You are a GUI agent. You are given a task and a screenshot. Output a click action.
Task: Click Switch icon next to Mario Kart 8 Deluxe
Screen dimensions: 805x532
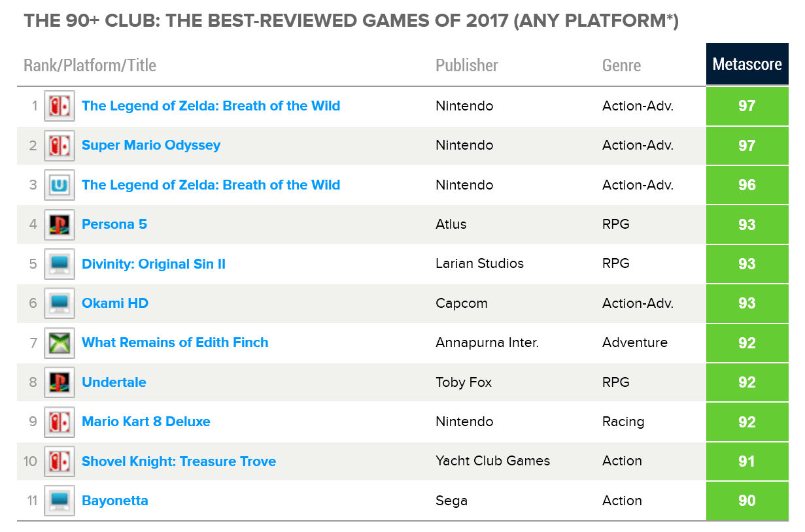60,422
